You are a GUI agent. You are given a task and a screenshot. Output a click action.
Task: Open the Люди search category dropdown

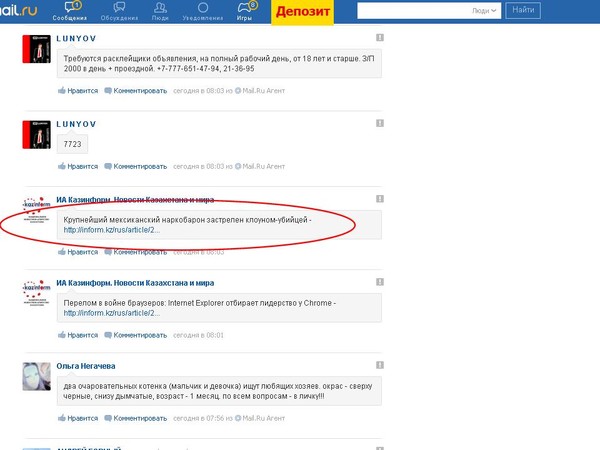484,11
